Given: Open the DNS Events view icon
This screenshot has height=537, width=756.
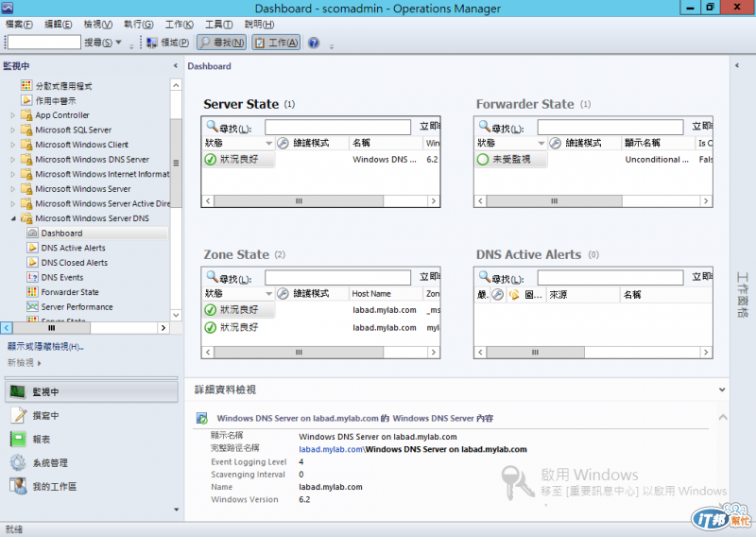Looking at the screenshot, I should coord(32,277).
